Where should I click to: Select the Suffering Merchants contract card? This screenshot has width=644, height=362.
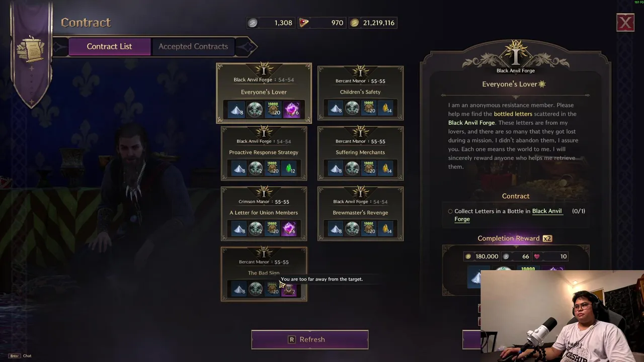[x=360, y=153]
